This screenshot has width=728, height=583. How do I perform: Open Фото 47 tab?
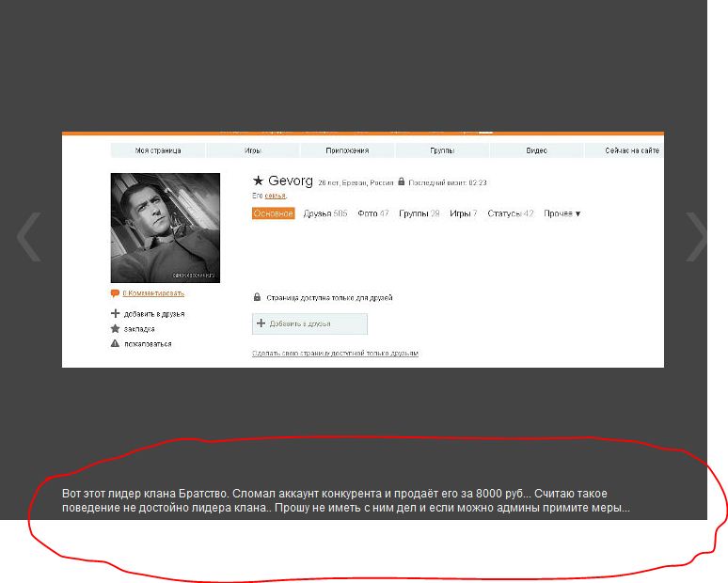(372, 213)
